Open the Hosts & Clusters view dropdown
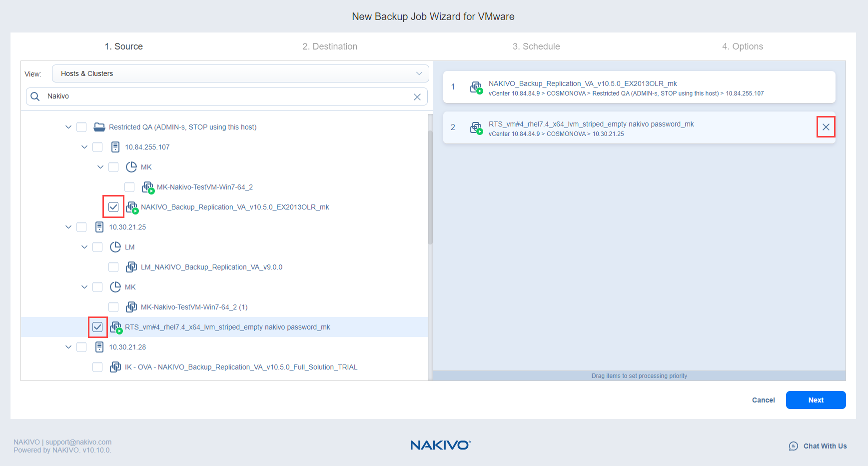The width and height of the screenshot is (868, 466). point(240,73)
